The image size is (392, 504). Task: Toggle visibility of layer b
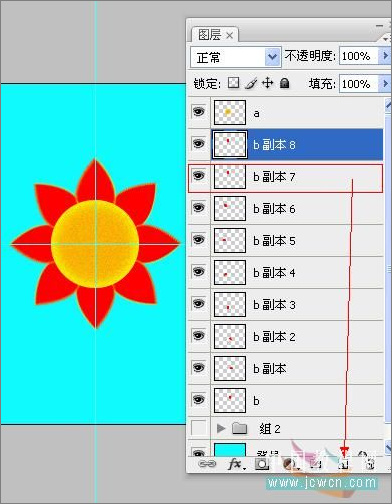[x=199, y=399]
